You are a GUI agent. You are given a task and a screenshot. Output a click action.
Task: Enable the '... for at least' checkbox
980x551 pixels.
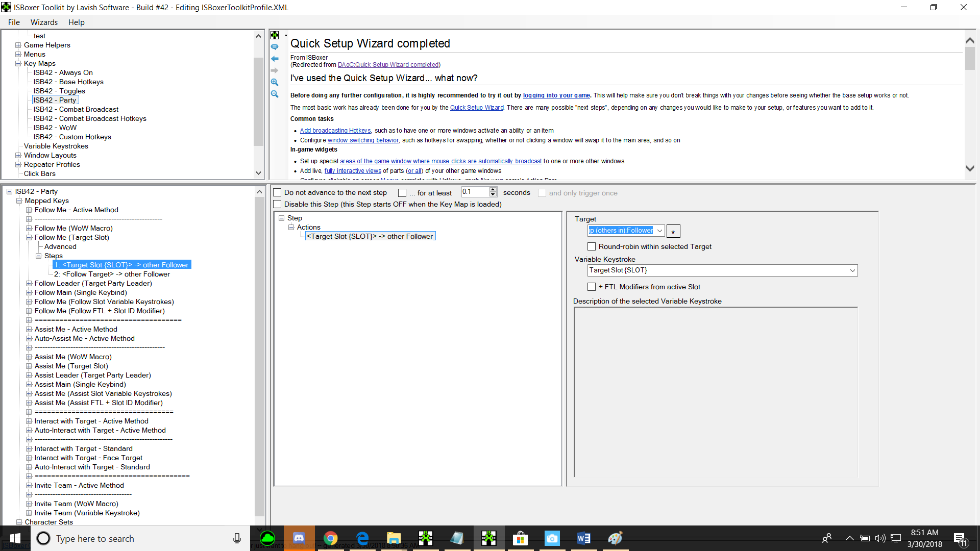(402, 193)
